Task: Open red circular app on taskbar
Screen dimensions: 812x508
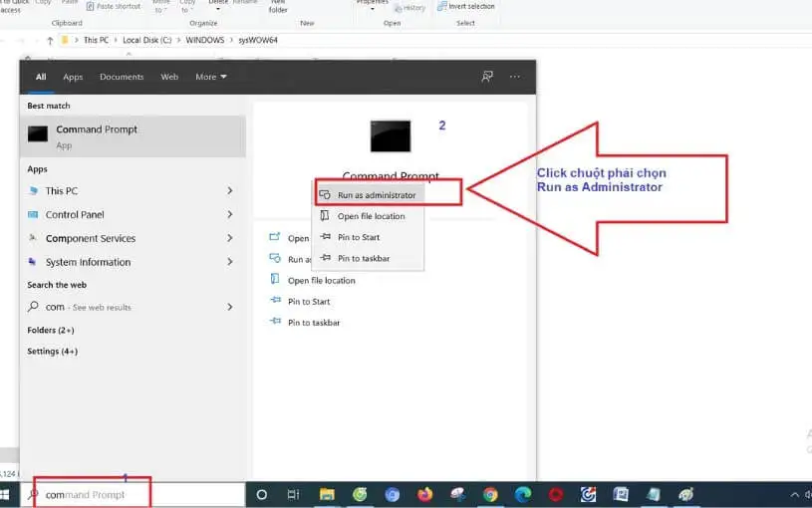Action: (x=556, y=495)
